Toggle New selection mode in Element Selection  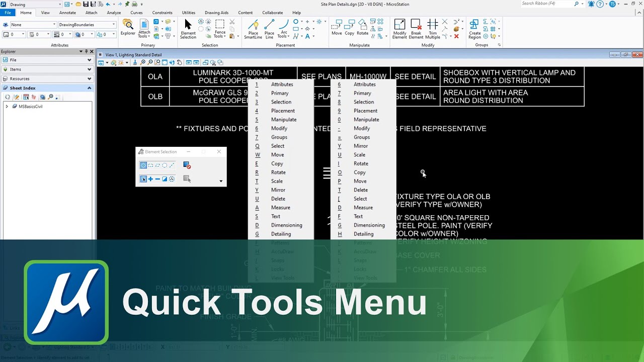[x=143, y=179]
